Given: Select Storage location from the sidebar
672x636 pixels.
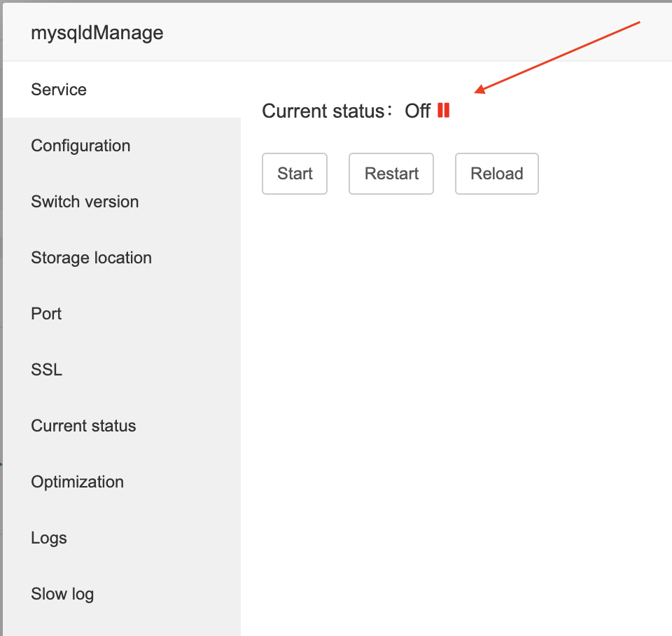Looking at the screenshot, I should [x=91, y=258].
